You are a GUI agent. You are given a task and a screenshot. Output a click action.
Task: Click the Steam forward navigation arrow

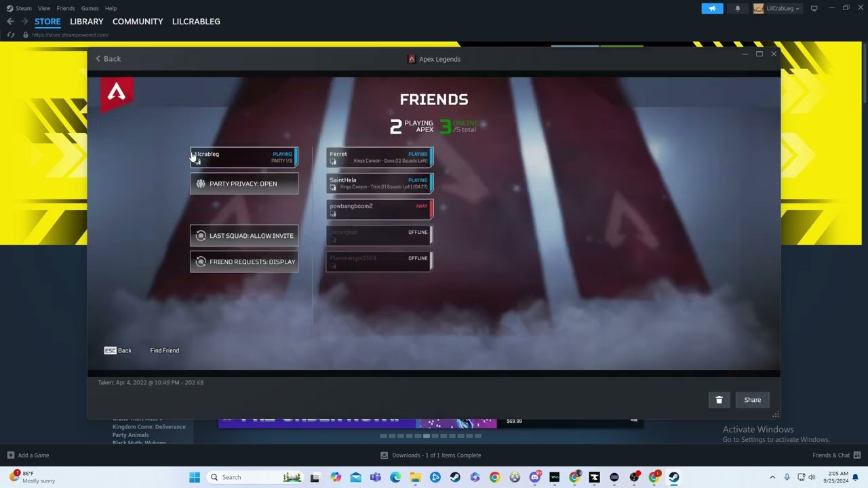click(24, 22)
